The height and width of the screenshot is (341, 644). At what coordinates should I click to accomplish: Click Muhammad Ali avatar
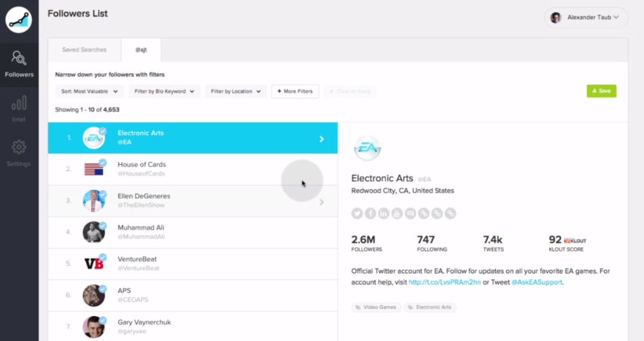pyautogui.click(x=94, y=232)
